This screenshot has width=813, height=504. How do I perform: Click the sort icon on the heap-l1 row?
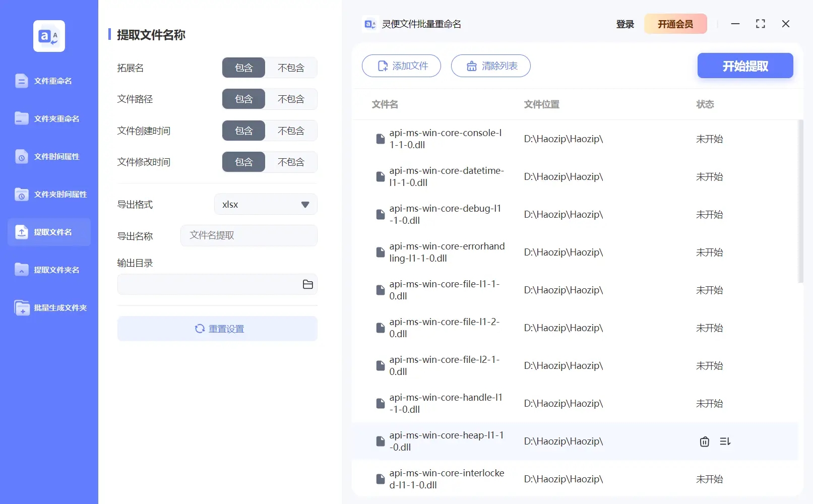[726, 441]
